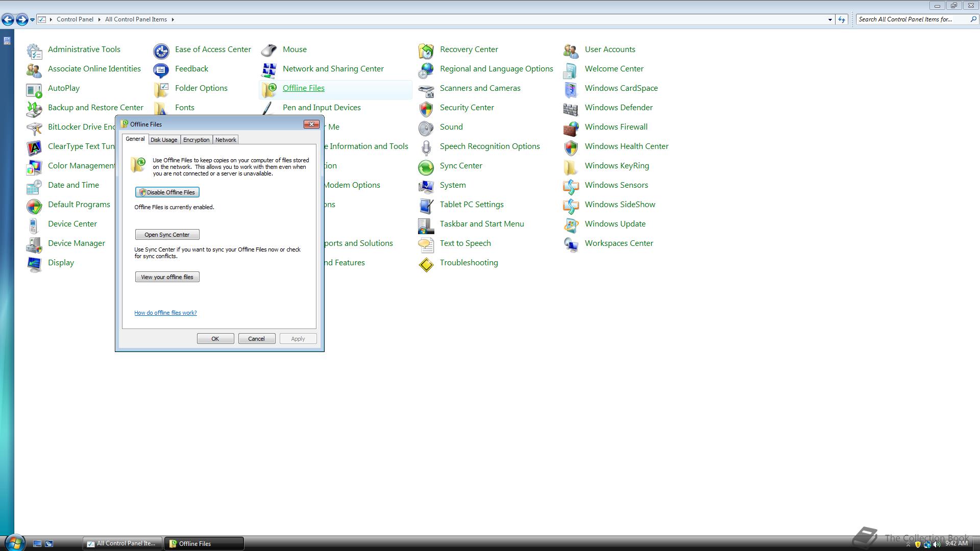Viewport: 980px width, 551px height.
Task: Open recent pages dropdown beside Forward button
Action: click(x=32, y=20)
